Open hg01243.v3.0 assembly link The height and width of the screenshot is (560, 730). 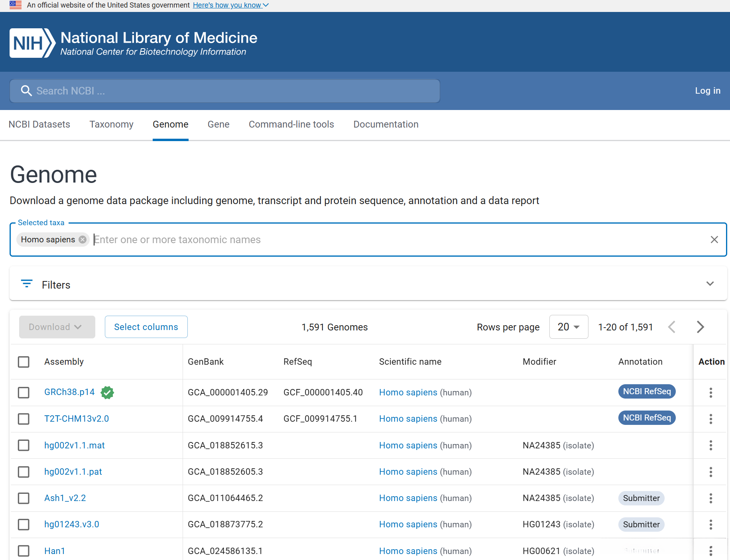coord(72,525)
